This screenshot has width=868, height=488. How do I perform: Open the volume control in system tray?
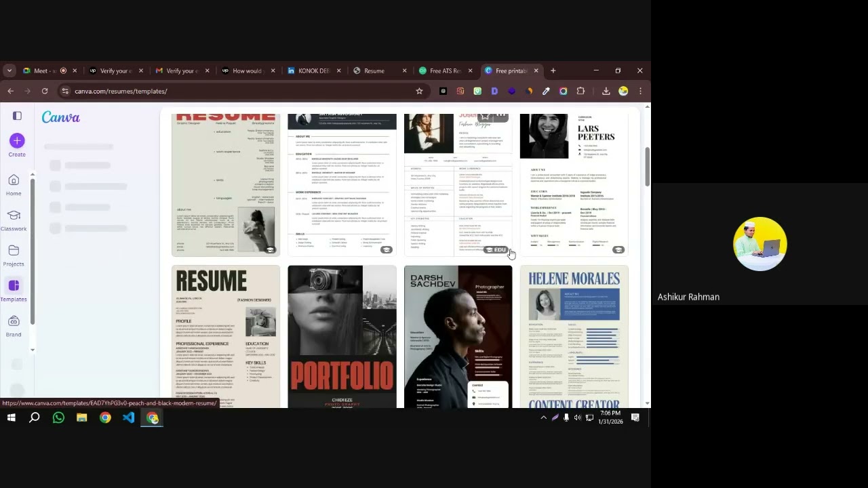(x=578, y=418)
